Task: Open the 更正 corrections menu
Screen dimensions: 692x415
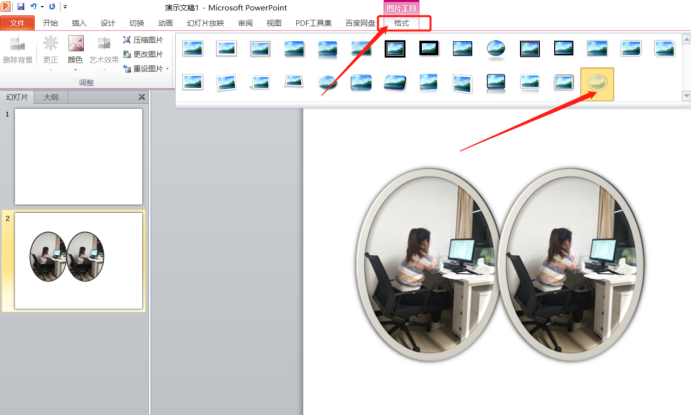Action: 50,52
